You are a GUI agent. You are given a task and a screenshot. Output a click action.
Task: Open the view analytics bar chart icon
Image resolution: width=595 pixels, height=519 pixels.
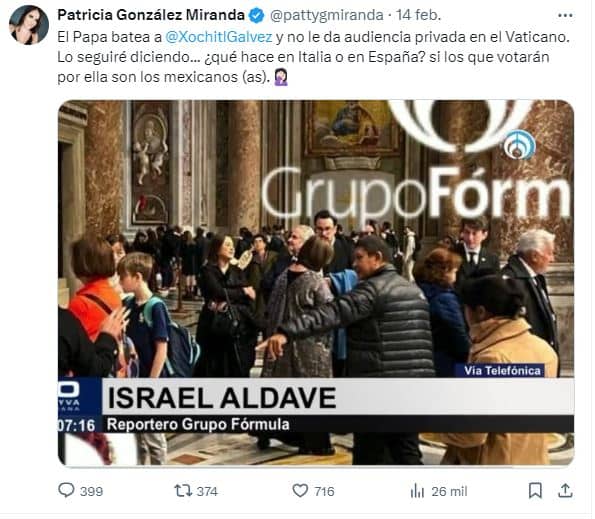pos(417,491)
